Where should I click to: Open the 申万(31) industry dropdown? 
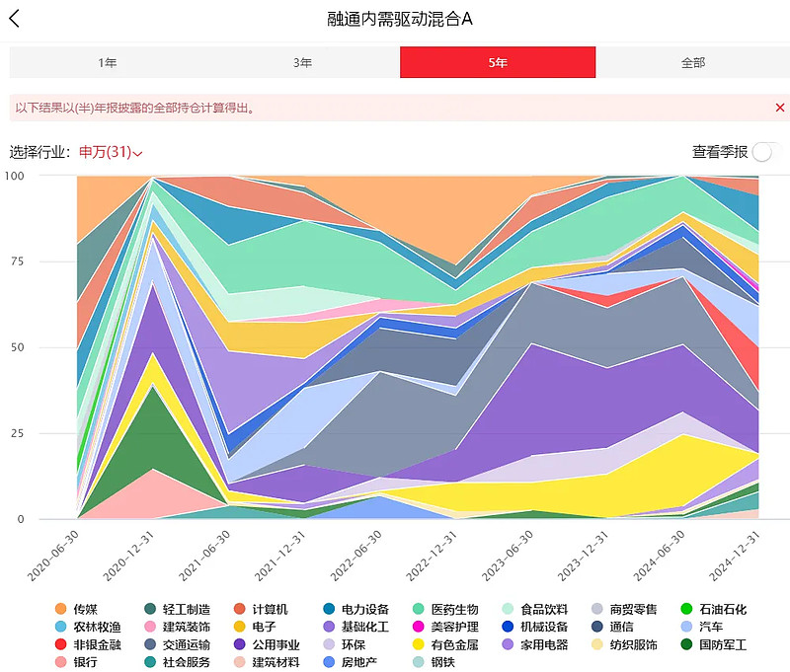point(111,152)
